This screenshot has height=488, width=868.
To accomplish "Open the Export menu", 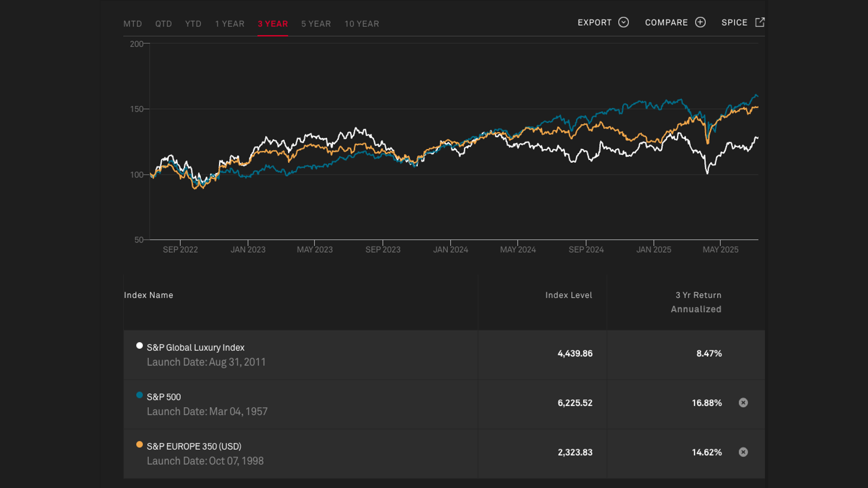I will coord(595,23).
